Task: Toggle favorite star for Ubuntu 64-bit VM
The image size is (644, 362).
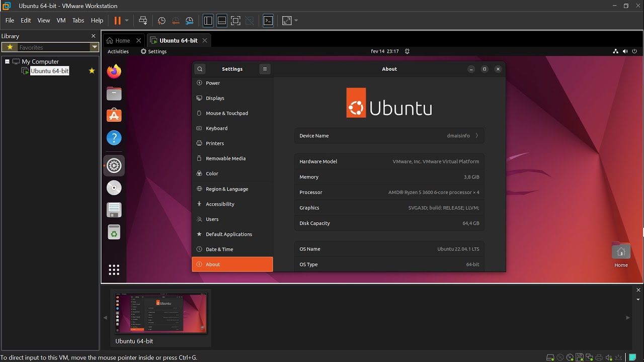Action: [92, 71]
